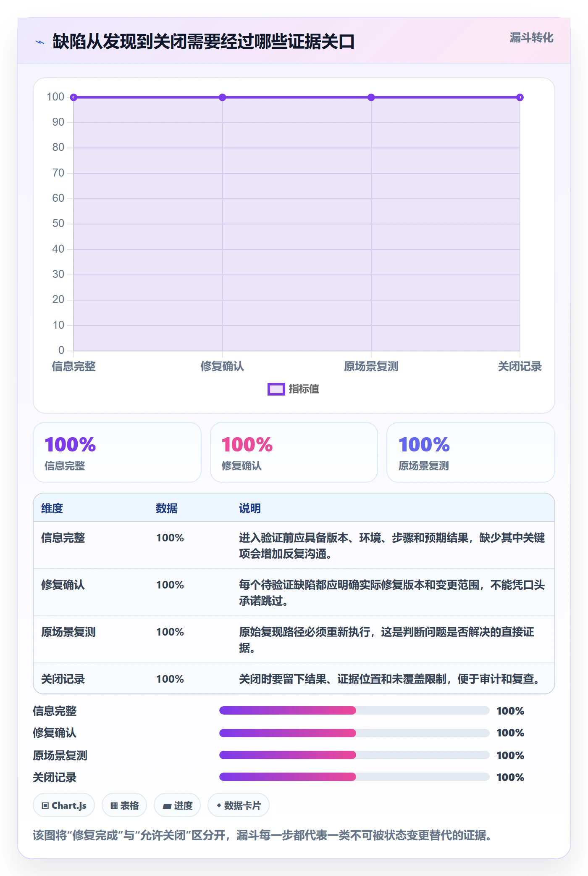
Task: Click the 进度 chip
Action: pos(177,806)
